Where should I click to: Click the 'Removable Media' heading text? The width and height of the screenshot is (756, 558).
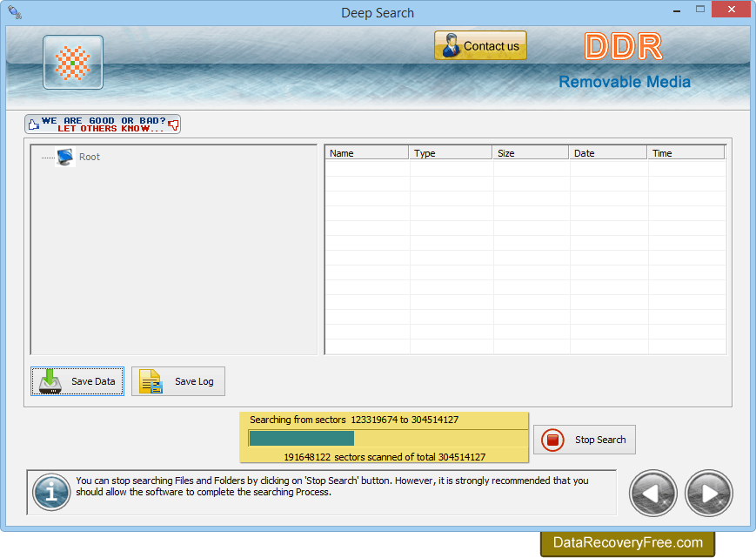pos(625,82)
